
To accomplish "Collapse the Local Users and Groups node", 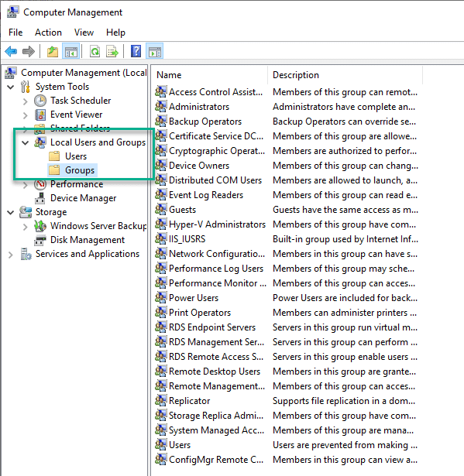I will pos(26,142).
